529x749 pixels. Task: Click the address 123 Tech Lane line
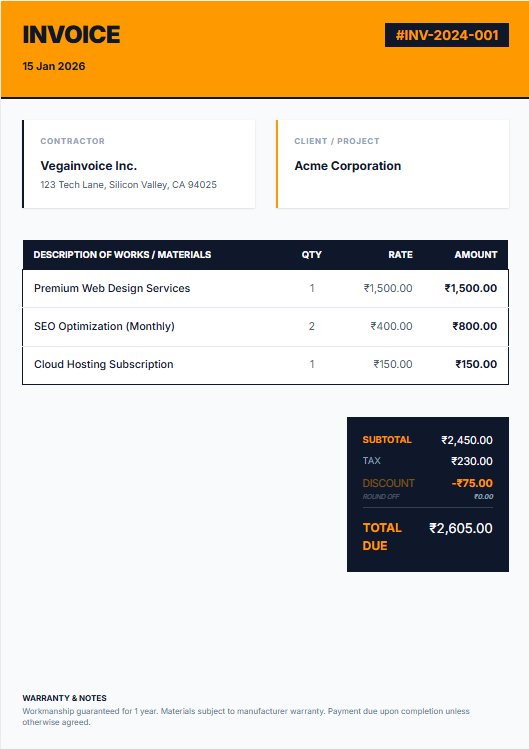(128, 185)
